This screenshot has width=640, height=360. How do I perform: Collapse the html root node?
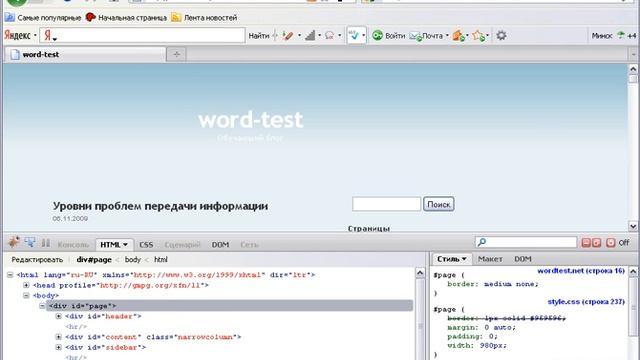coord(10,275)
